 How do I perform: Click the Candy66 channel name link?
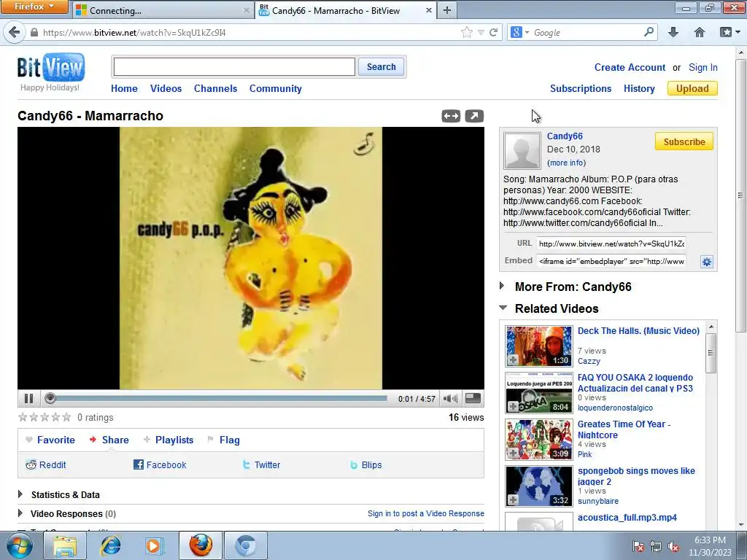point(565,136)
